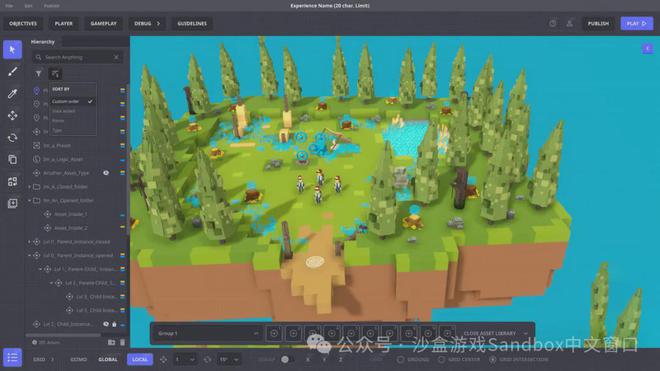Image resolution: width=660 pixels, height=371 pixels.
Task: Open the Gameplay tab
Action: (104, 24)
